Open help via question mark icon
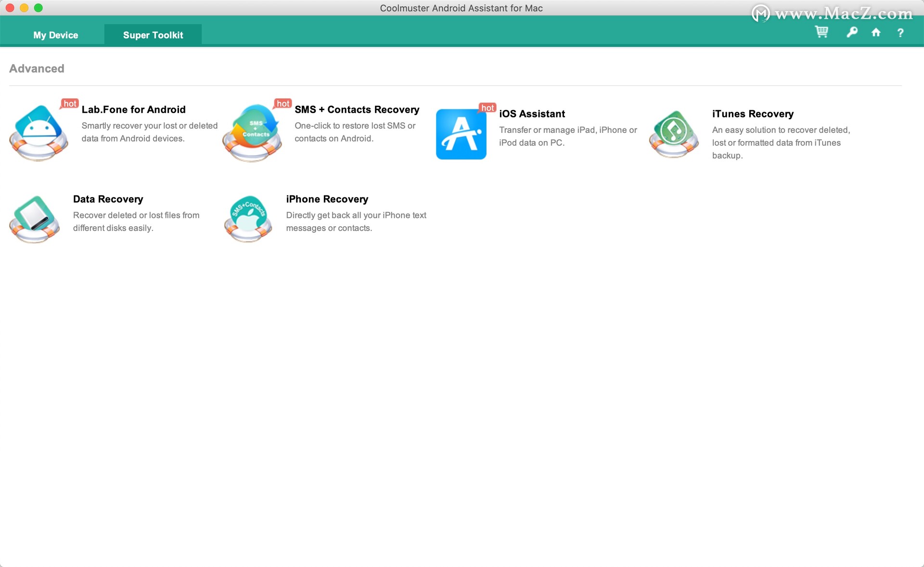The image size is (924, 567). click(x=900, y=33)
